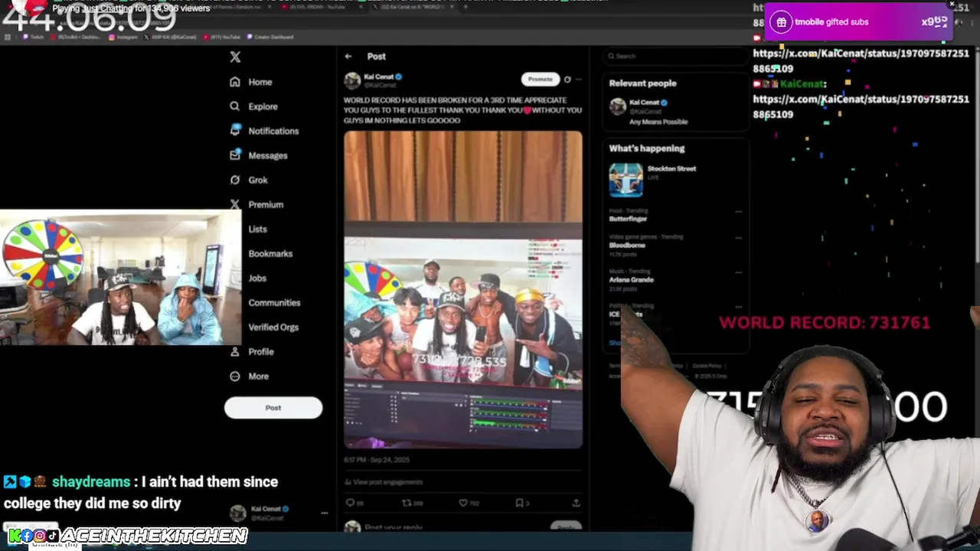Click the Messages envelope icon
Viewport: 980px width, 551px height.
[235, 155]
